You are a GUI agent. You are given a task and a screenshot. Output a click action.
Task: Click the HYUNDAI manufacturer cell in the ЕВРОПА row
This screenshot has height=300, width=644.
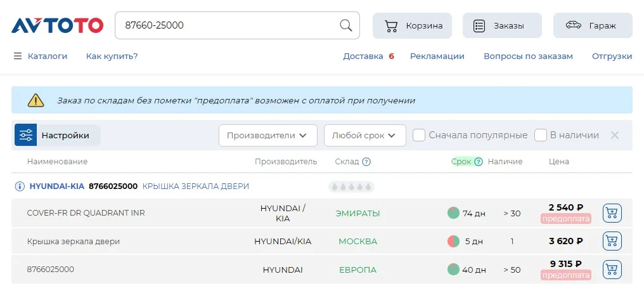click(283, 270)
